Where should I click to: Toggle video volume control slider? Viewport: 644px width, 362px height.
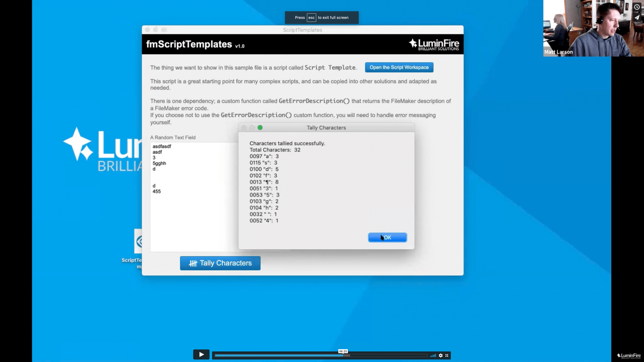[x=433, y=355]
